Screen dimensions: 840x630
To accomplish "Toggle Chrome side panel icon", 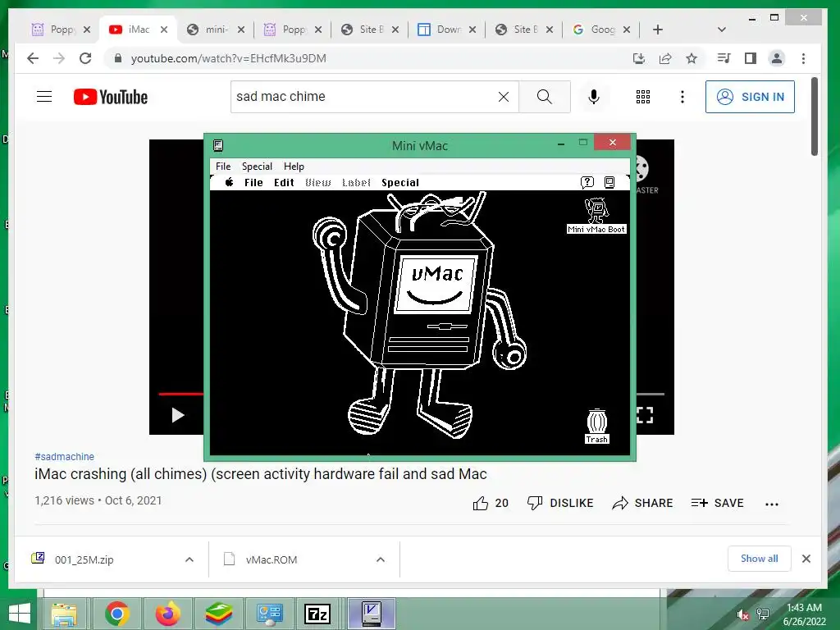I will point(751,58).
